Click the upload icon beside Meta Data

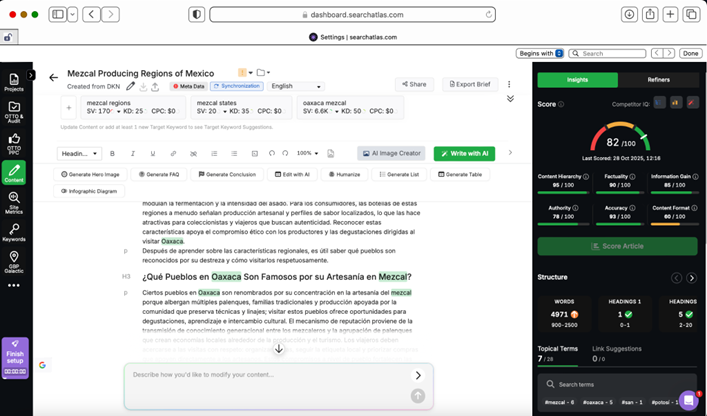tap(155, 87)
